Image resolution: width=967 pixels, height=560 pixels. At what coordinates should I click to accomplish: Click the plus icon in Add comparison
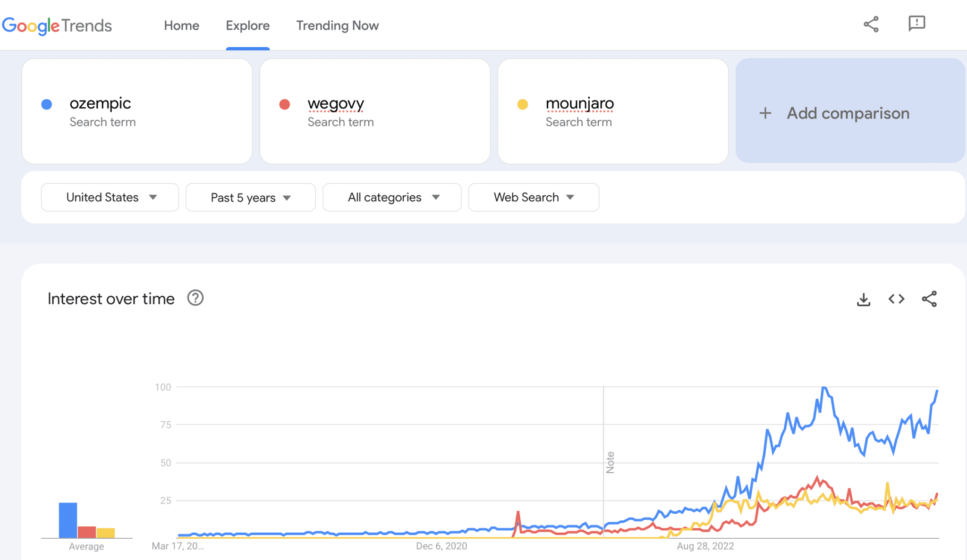pyautogui.click(x=765, y=113)
